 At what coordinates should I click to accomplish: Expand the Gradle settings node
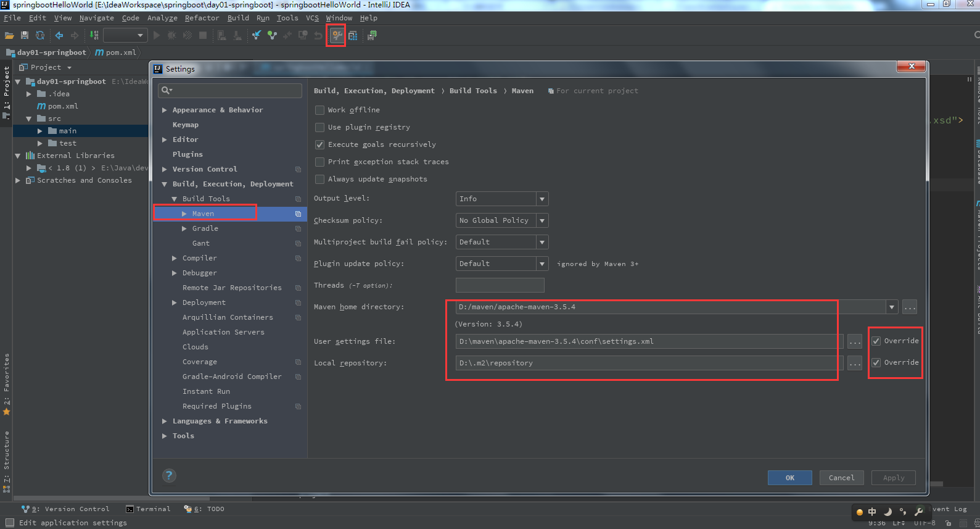click(184, 228)
